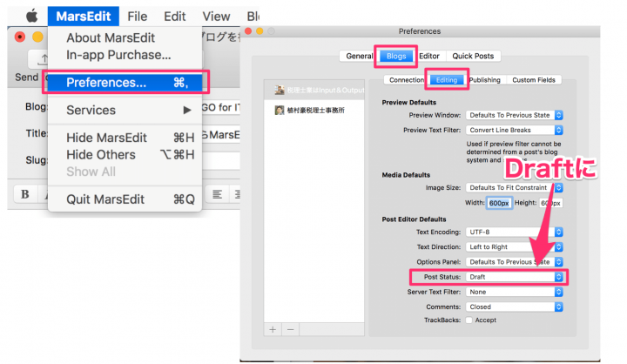Click the image Width field
Image resolution: width=627 pixels, height=364 pixels.
coord(499,203)
